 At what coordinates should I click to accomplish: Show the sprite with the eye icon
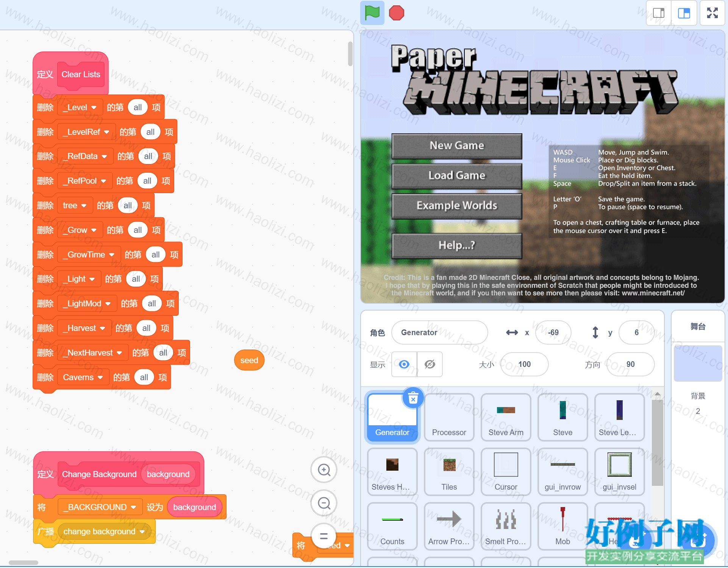404,364
